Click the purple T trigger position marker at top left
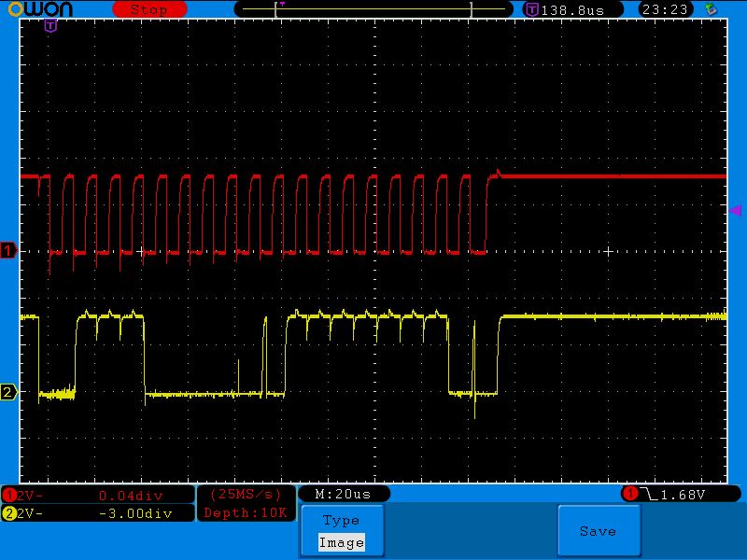The height and width of the screenshot is (560, 747). (50, 25)
